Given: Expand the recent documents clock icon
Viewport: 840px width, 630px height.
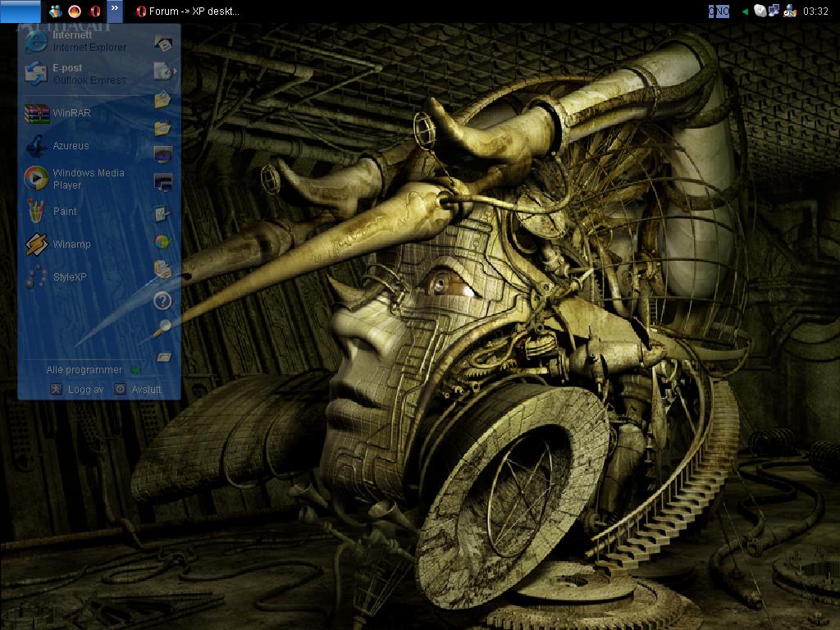Looking at the screenshot, I should [164, 71].
